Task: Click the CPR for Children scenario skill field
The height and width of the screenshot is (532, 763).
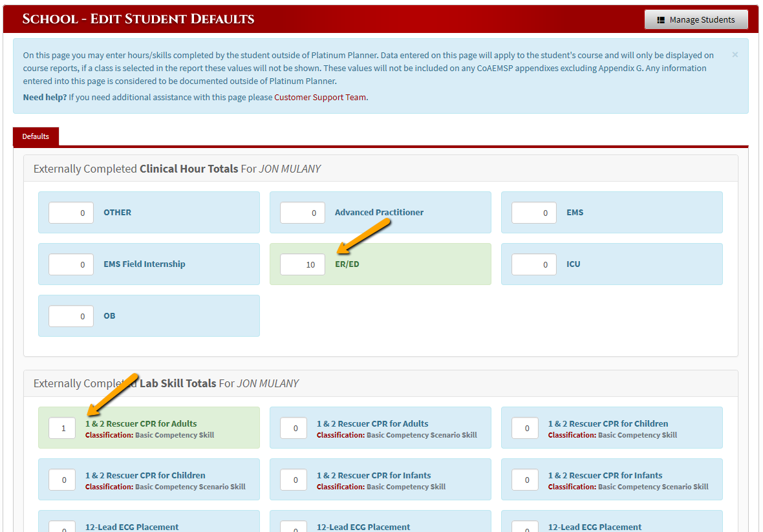Action: tap(61, 479)
